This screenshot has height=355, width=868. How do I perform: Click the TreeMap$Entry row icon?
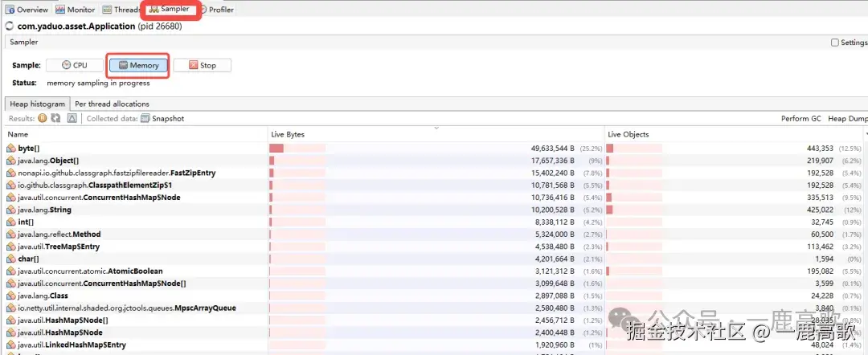click(x=11, y=247)
